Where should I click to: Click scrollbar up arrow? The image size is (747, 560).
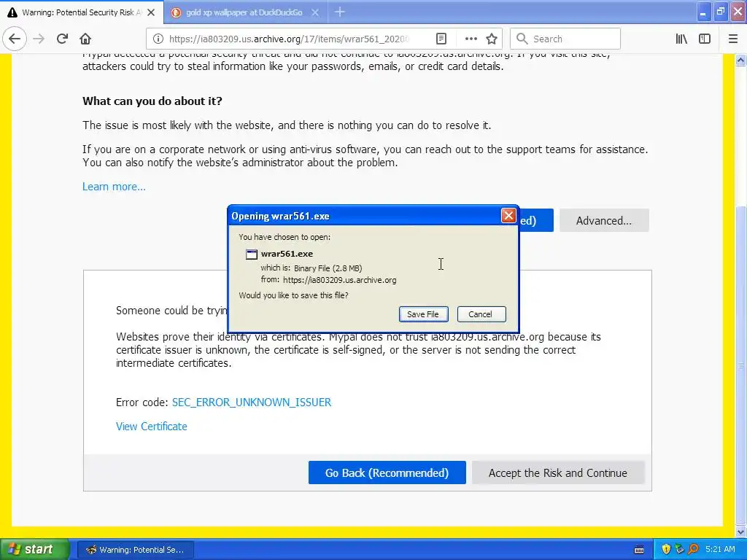pyautogui.click(x=741, y=61)
